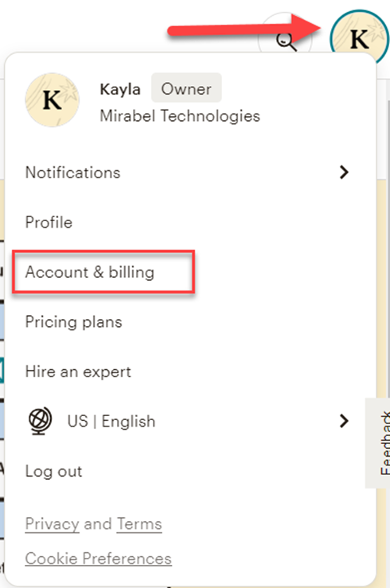Open Cookie Preferences link

point(98,559)
